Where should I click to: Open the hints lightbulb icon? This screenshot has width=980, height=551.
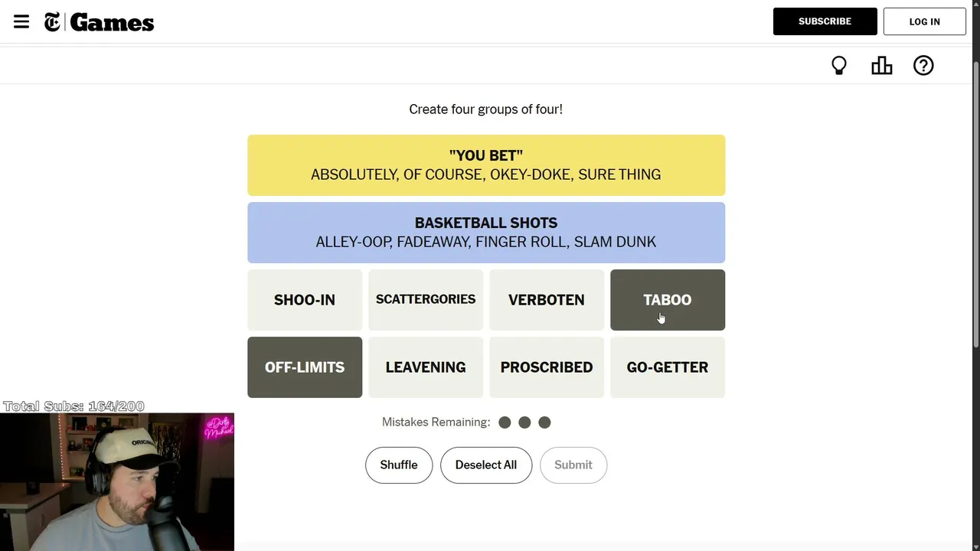click(x=839, y=66)
